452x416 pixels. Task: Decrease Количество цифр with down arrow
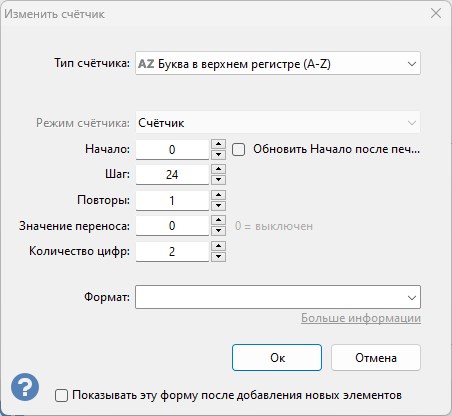[218, 257]
